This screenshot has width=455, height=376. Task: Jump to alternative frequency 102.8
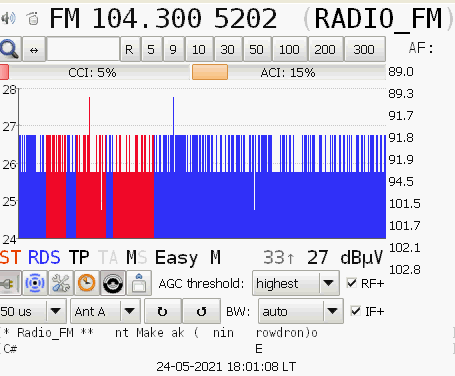click(405, 270)
